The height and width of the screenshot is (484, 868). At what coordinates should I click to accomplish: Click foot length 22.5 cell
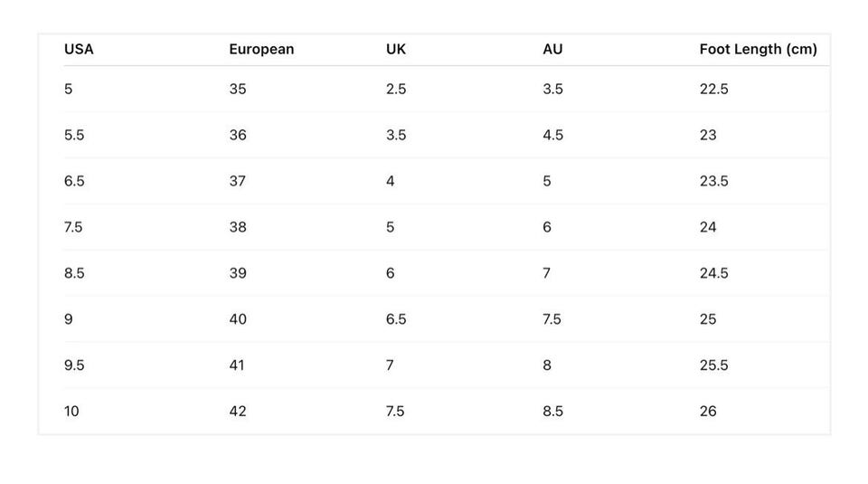[713, 89]
